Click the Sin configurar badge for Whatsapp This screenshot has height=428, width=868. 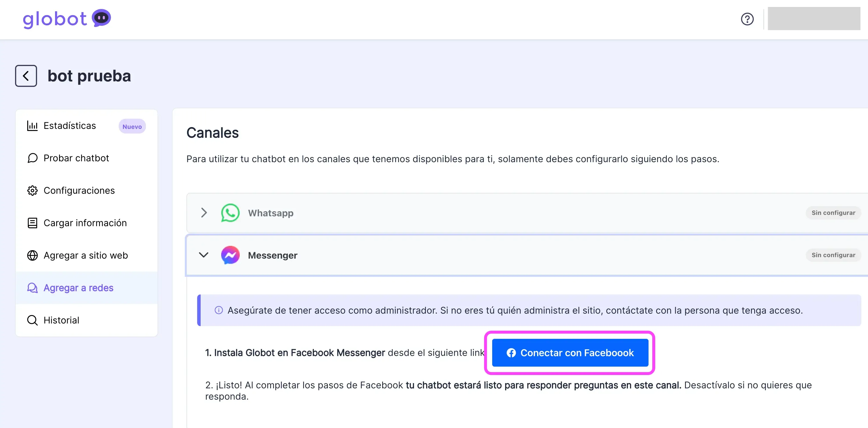[833, 213]
